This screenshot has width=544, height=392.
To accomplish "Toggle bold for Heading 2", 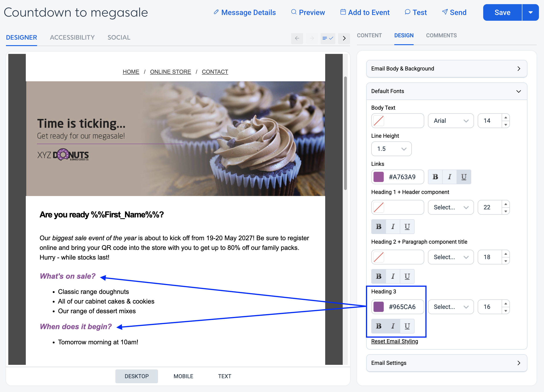I will coord(378,276).
